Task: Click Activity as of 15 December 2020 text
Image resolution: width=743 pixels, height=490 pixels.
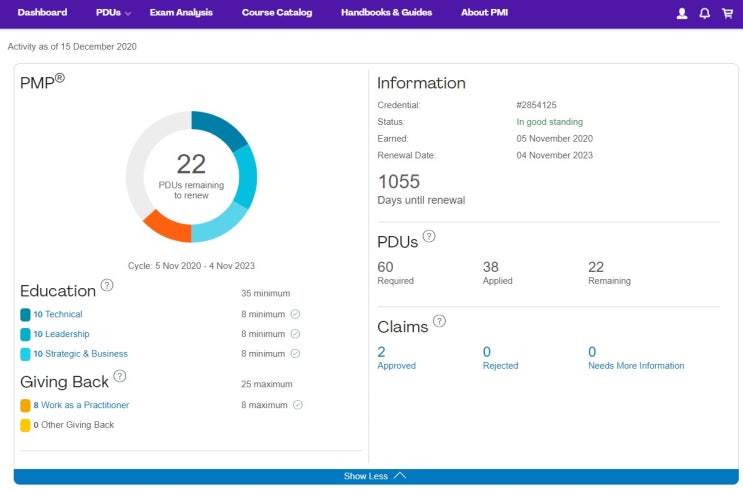Action: coord(72,46)
